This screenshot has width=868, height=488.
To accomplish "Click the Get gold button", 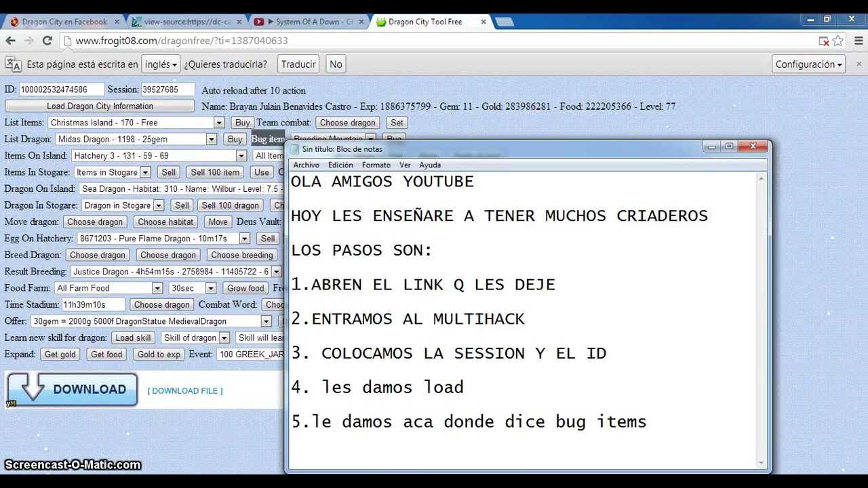I will 60,354.
